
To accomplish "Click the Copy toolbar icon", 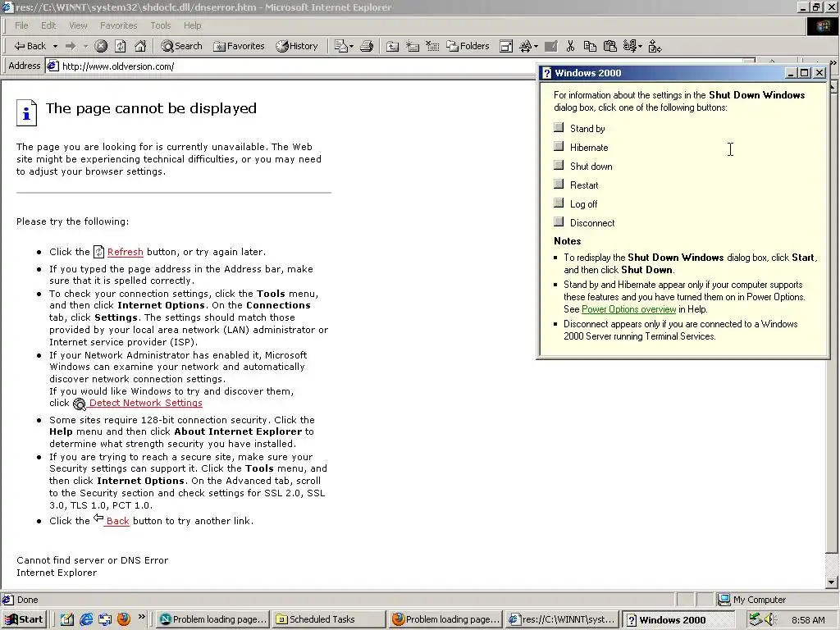I will tap(590, 46).
